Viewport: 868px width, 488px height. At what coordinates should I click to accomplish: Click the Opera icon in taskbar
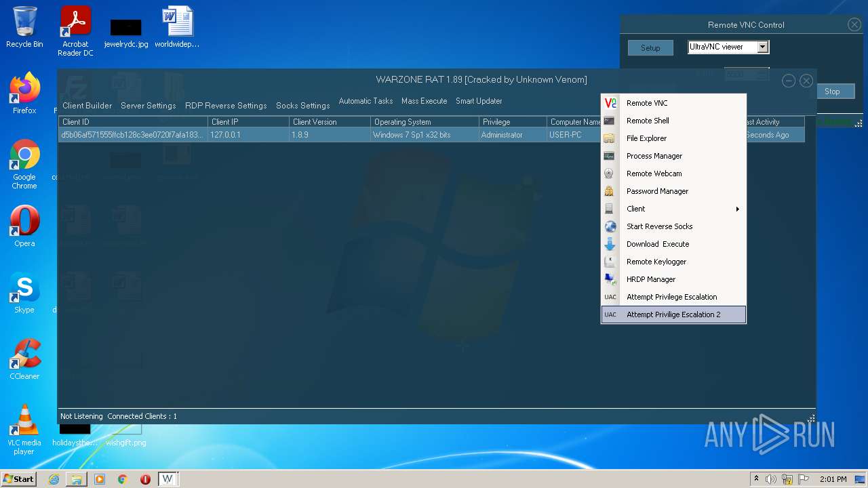[x=145, y=479]
